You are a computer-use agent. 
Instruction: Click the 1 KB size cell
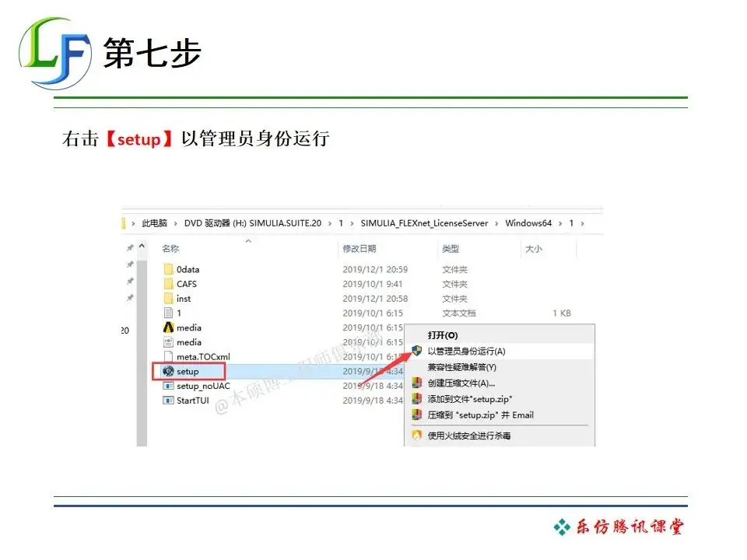coord(562,313)
